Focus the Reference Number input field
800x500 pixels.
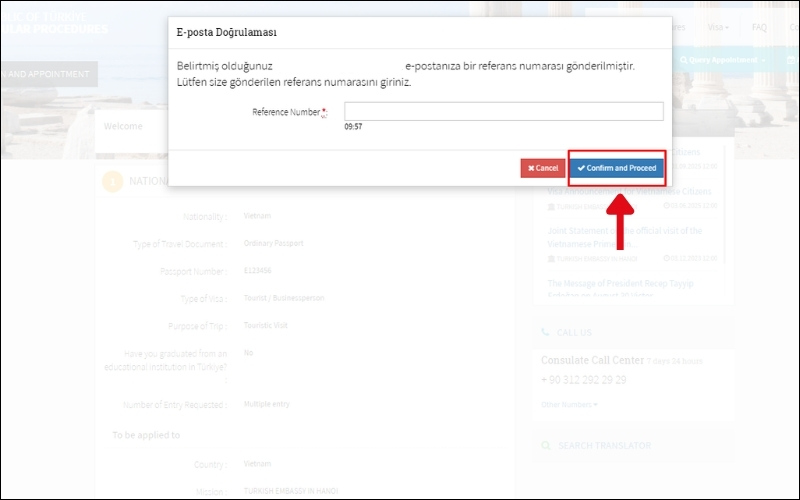click(503, 111)
